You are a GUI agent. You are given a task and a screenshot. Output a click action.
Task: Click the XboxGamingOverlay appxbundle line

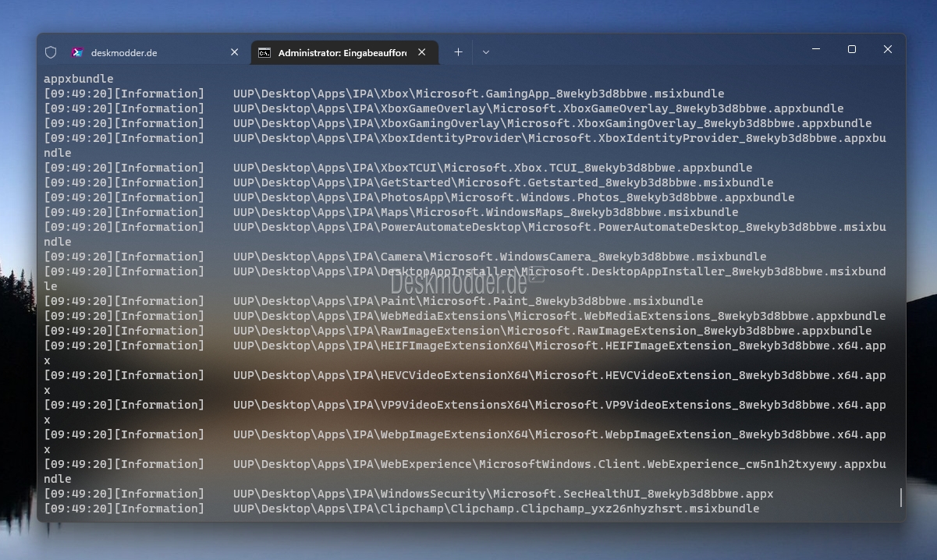(x=458, y=123)
